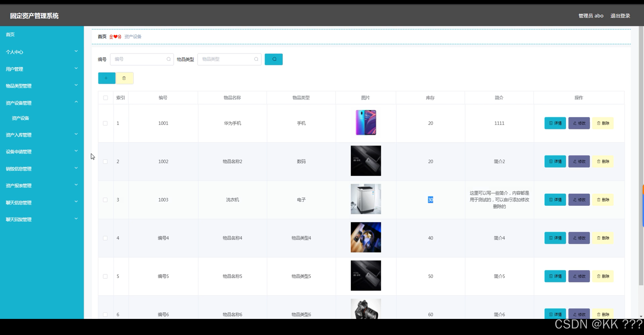Click 删除 delete button for 物品名称5 row
644x335 pixels.
pyautogui.click(x=603, y=276)
